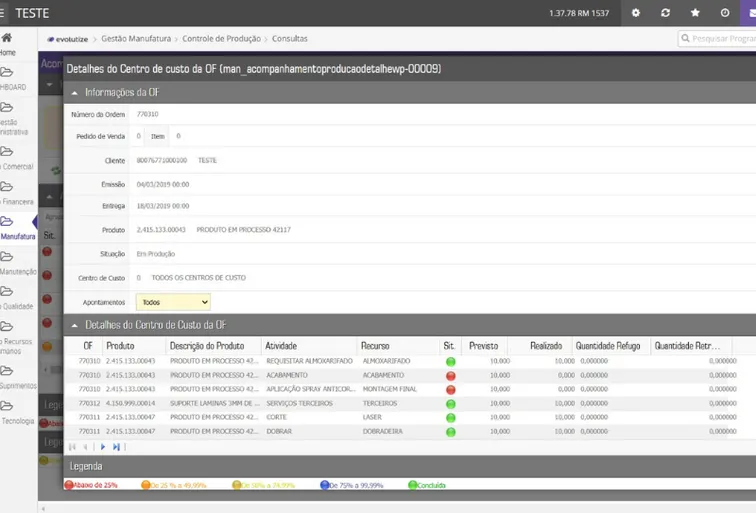Click the De 75% a 99,99% legend entry
The height and width of the screenshot is (513, 756).
pyautogui.click(x=351, y=485)
